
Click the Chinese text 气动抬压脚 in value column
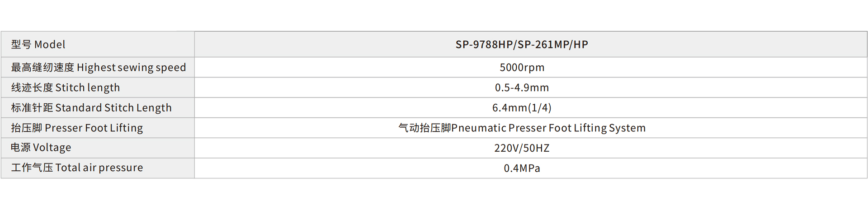coord(425,128)
